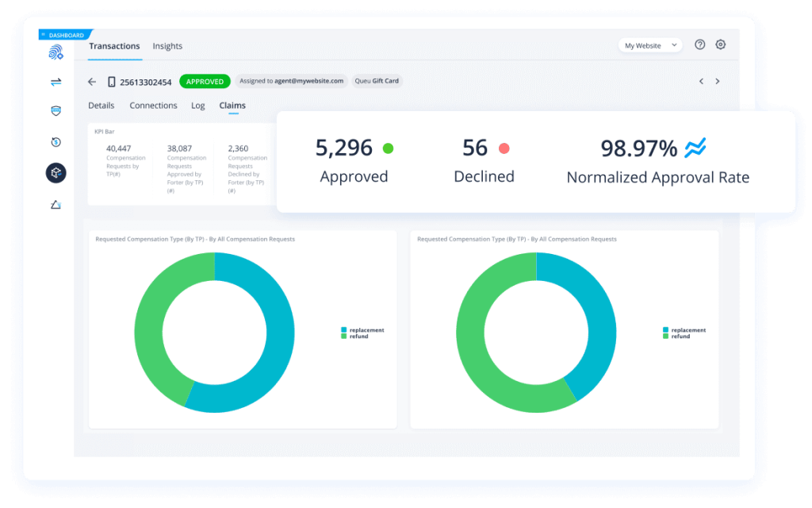
Task: Click the APPROVED status badge
Action: 205,81
